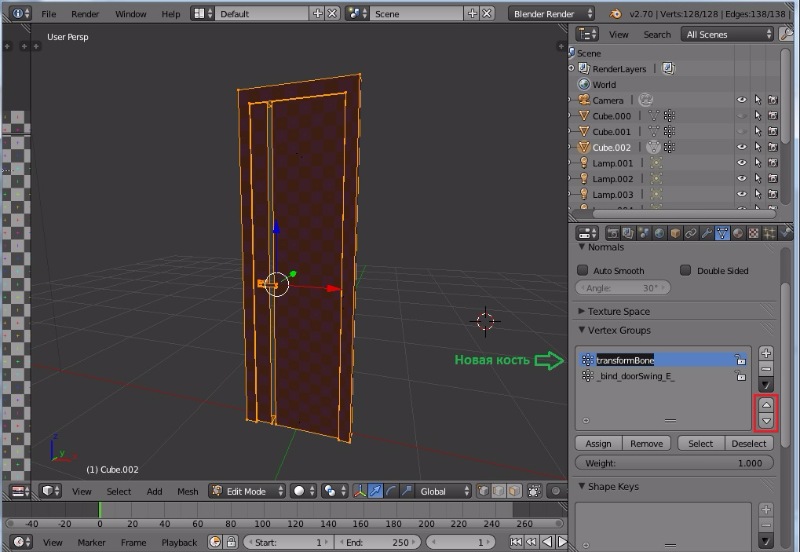Move vertex group up in the list
Image resolution: width=800 pixels, height=552 pixels.
point(766,405)
